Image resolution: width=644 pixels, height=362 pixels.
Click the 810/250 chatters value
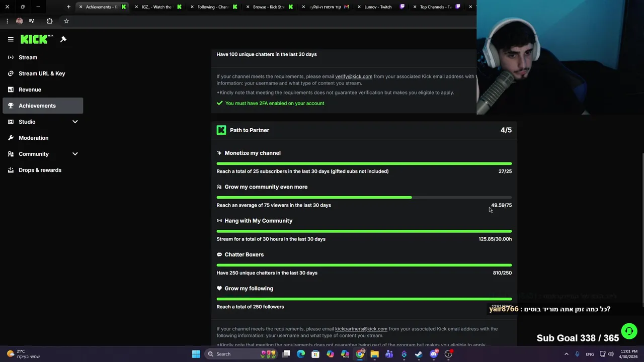point(502,273)
